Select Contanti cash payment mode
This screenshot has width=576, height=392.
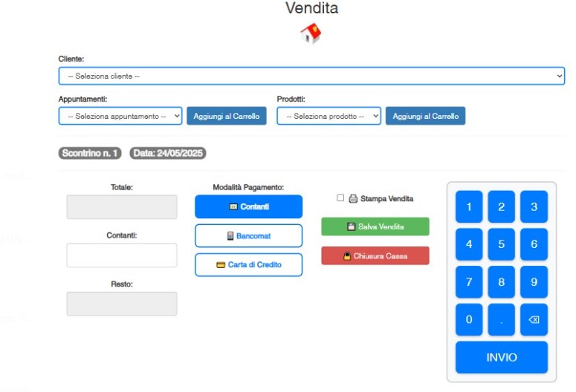(x=248, y=206)
